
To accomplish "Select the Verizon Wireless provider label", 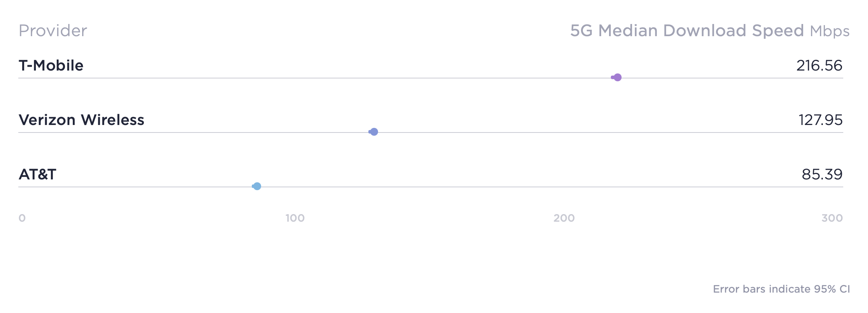I will tap(81, 120).
